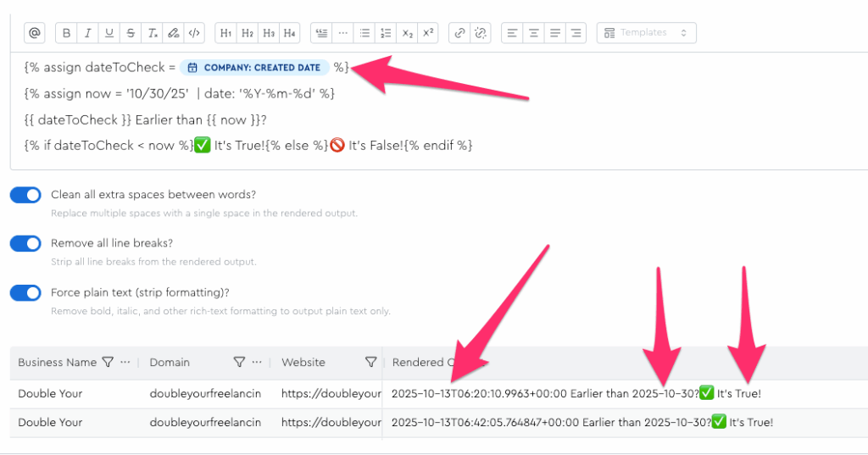Open the Domain column options menu
This screenshot has width=868, height=455.
pyautogui.click(x=257, y=363)
